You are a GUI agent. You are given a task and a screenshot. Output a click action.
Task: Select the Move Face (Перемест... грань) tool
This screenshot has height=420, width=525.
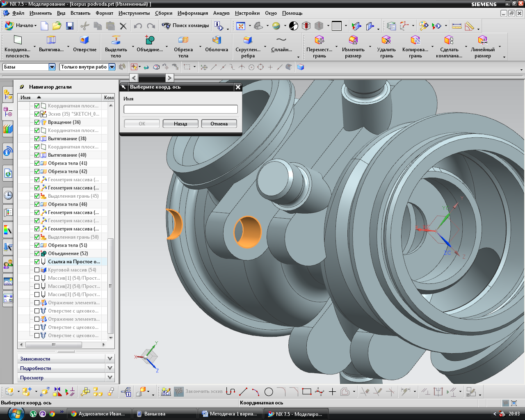click(320, 46)
